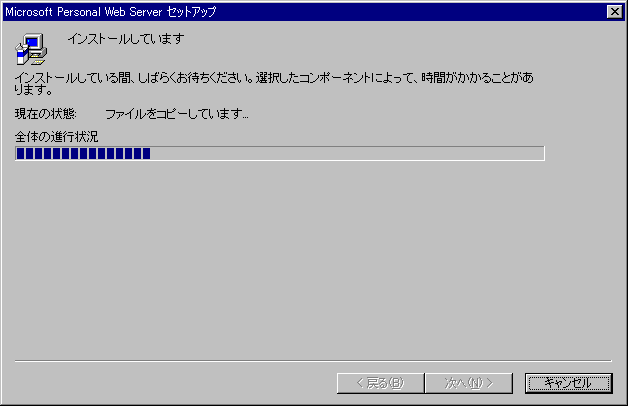
Task: Click the filled blue progress bar segment
Action: click(x=83, y=153)
